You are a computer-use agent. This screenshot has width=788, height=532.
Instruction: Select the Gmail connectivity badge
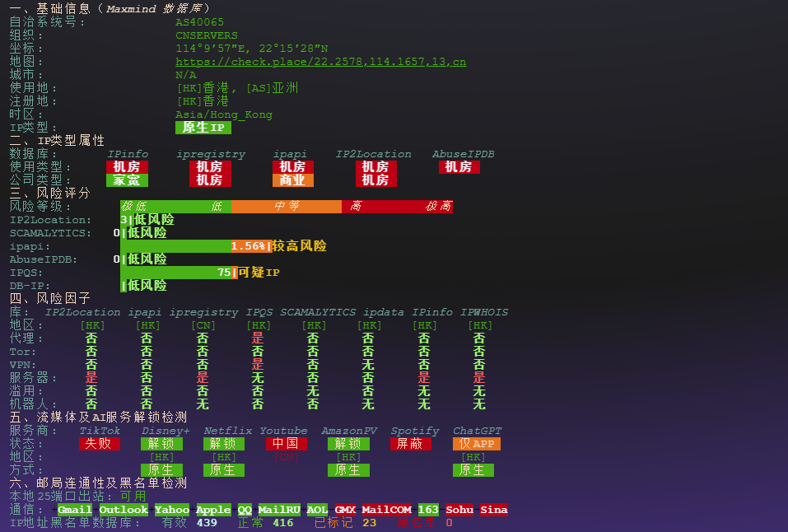tap(74, 510)
